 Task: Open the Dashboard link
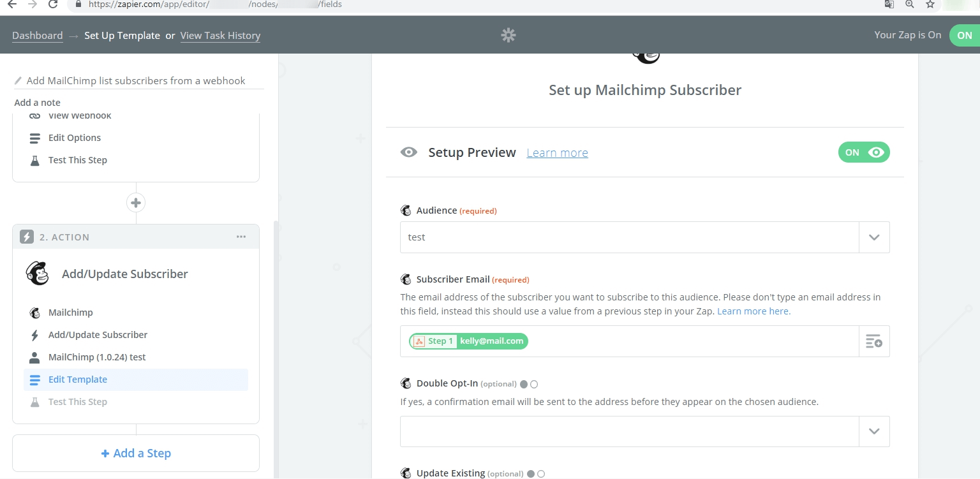[x=38, y=36]
